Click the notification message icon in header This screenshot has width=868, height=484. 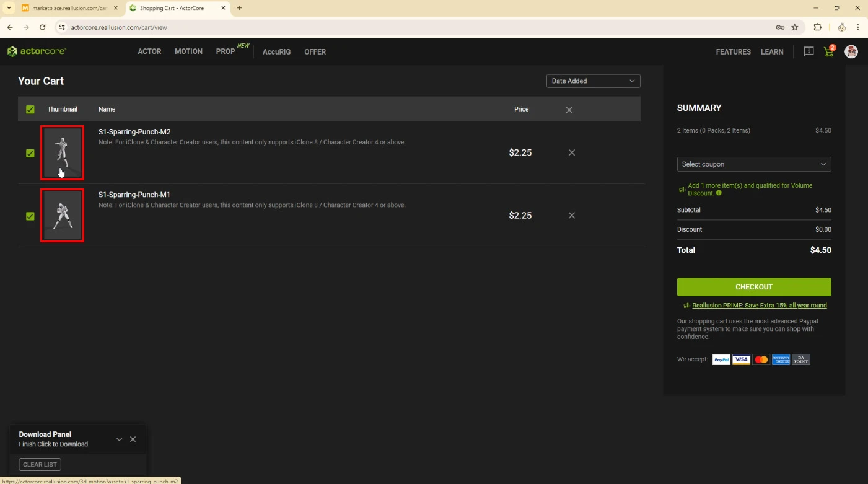(x=808, y=52)
